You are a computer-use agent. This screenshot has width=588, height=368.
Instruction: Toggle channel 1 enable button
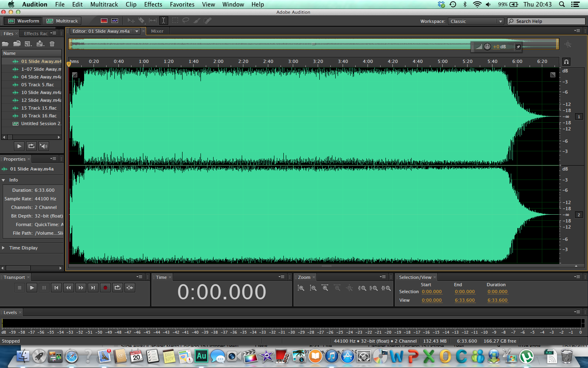click(579, 117)
